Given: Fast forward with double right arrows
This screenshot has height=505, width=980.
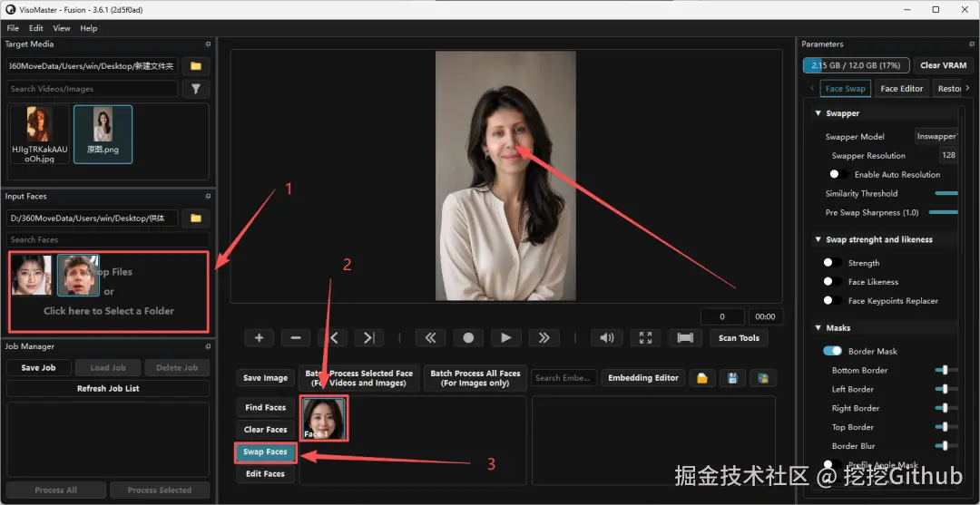Looking at the screenshot, I should click(544, 337).
